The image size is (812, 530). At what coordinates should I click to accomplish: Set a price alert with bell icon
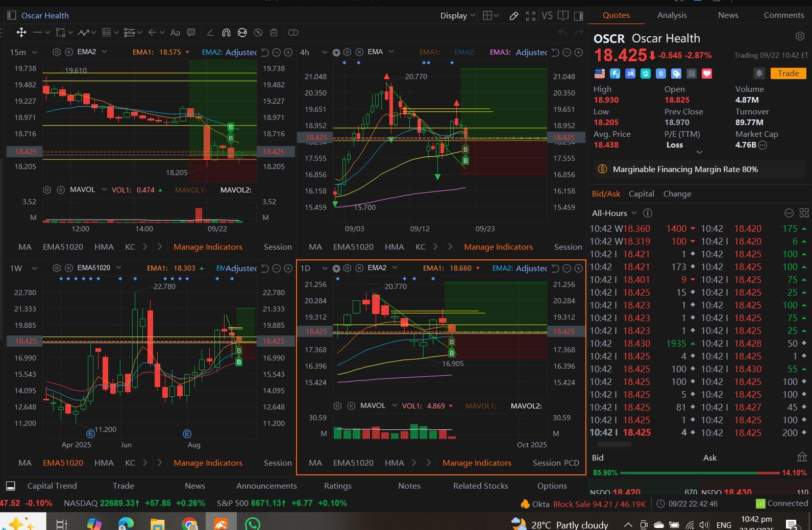pos(759,74)
